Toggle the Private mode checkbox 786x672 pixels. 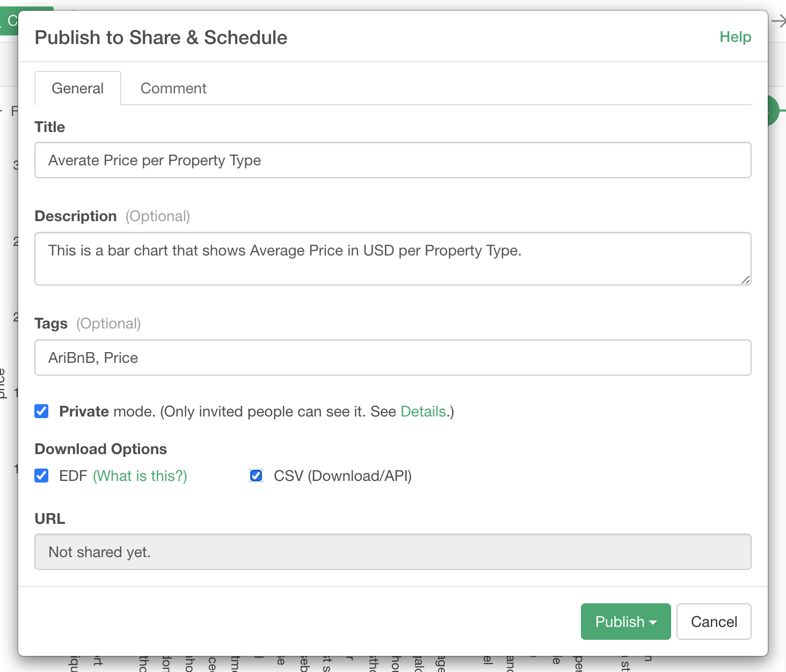point(41,412)
